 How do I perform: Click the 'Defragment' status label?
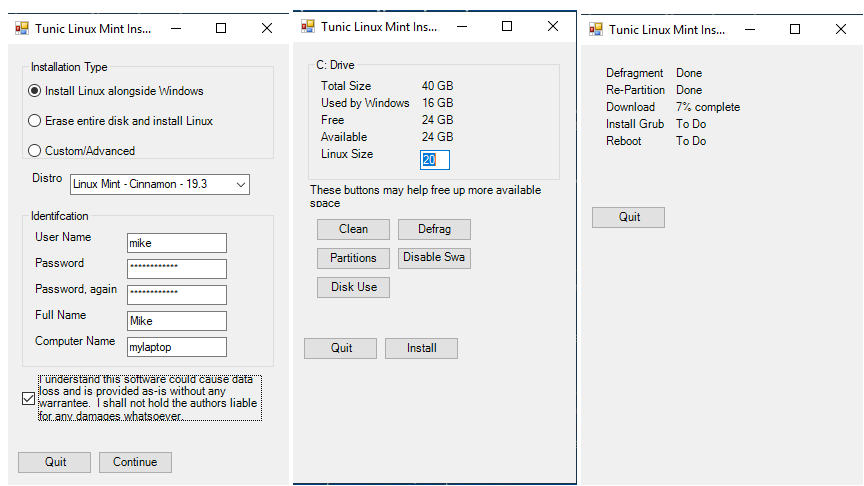click(x=634, y=73)
